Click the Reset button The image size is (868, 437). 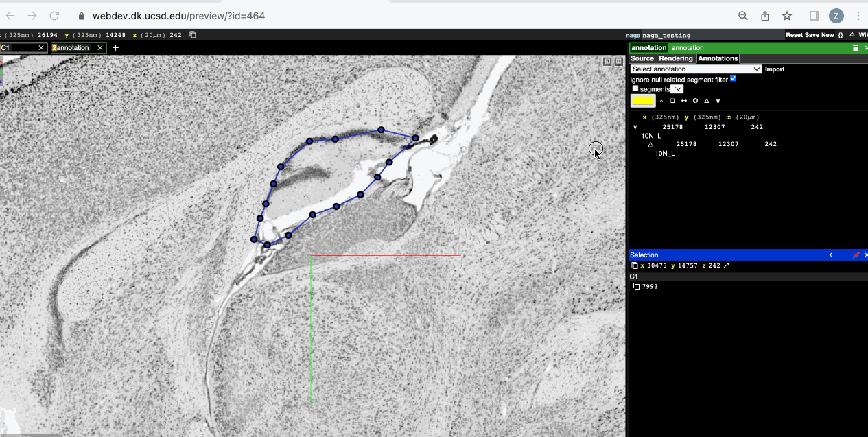tap(794, 35)
